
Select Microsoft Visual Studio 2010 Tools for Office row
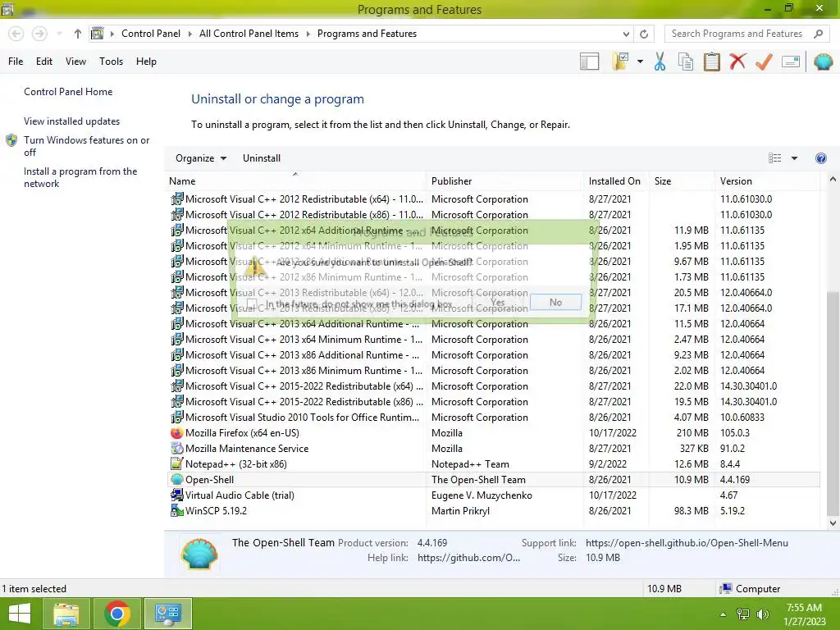point(492,418)
